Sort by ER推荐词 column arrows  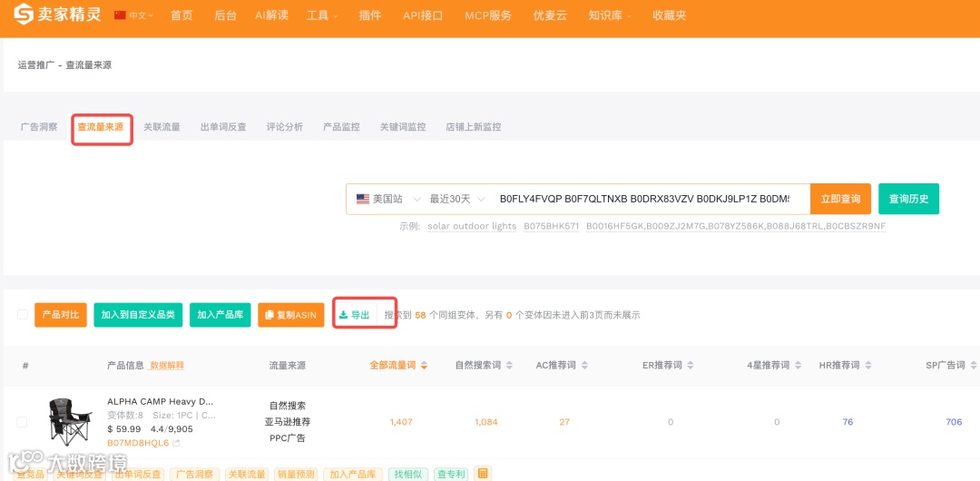click(x=691, y=365)
